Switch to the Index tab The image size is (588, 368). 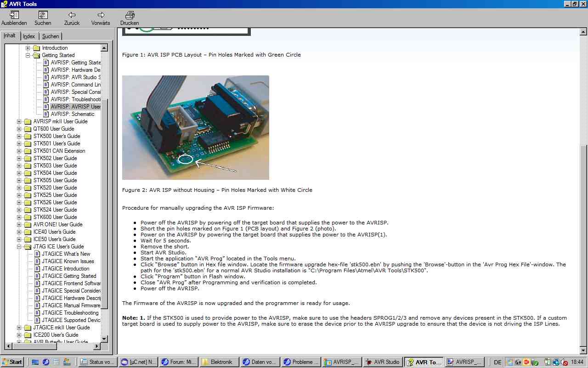[29, 36]
